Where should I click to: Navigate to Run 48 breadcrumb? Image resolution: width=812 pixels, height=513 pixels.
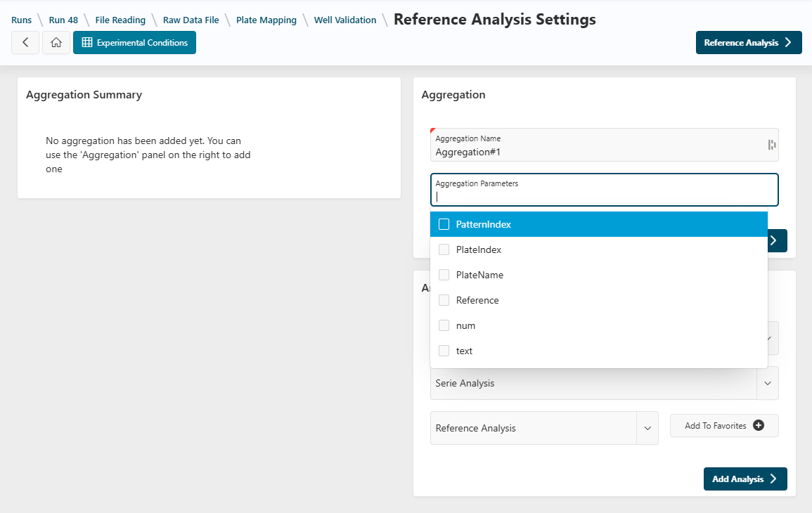(63, 20)
